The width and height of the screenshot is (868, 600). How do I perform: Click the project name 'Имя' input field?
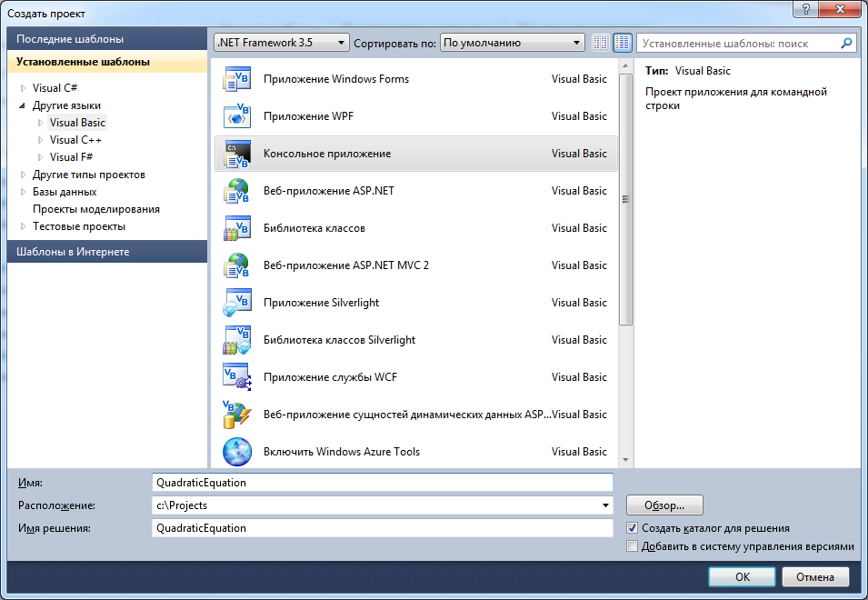tap(382, 483)
